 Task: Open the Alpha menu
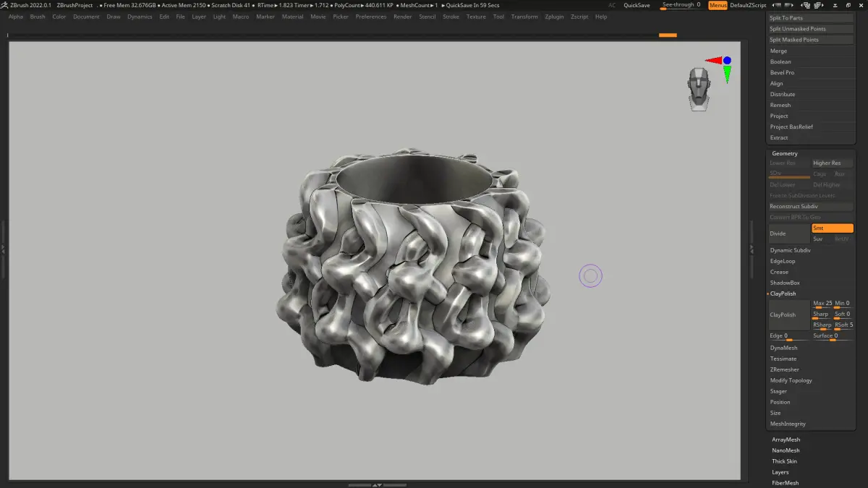(16, 17)
